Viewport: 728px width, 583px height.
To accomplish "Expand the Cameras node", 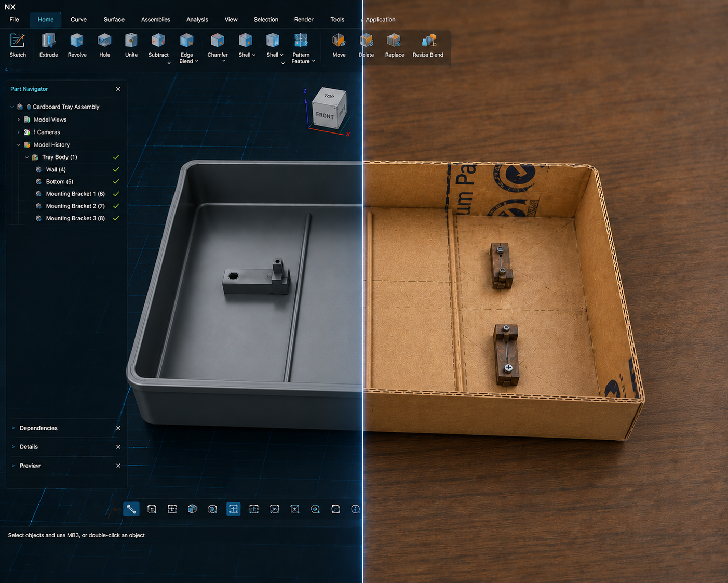I will (19, 132).
